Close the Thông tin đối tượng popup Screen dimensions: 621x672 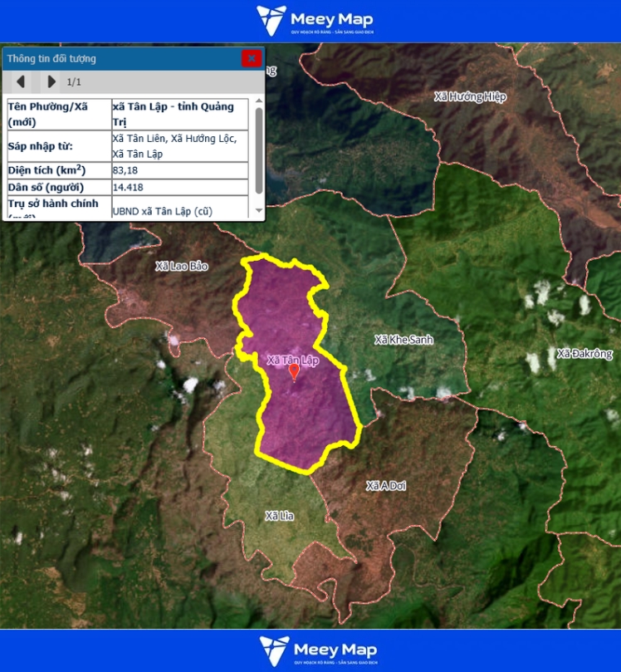click(251, 58)
